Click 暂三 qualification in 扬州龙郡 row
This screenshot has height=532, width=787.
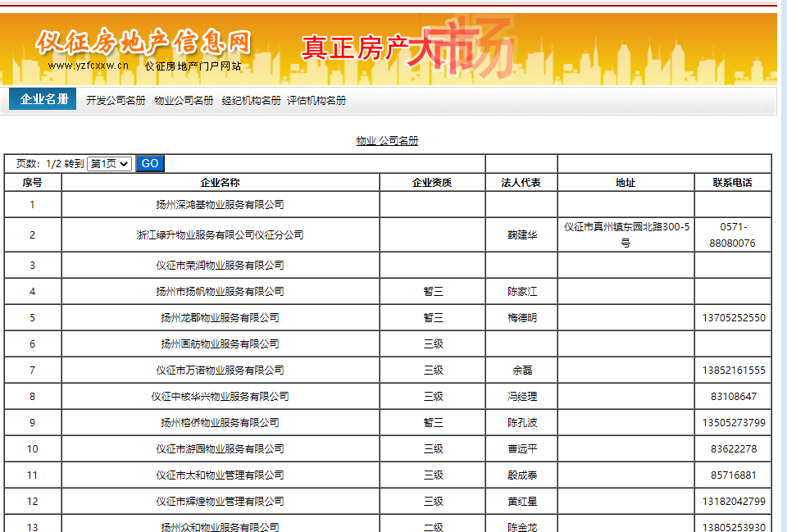tap(433, 318)
